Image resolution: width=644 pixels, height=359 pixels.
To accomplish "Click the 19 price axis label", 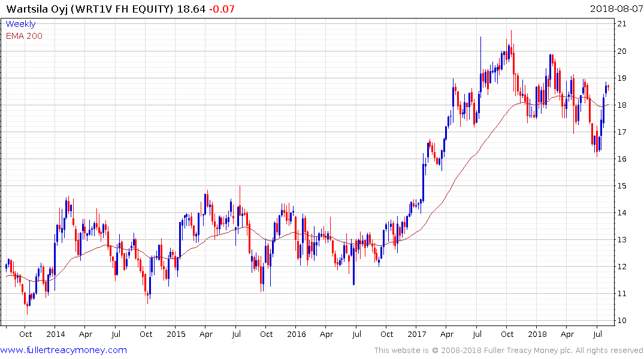I will [622, 78].
